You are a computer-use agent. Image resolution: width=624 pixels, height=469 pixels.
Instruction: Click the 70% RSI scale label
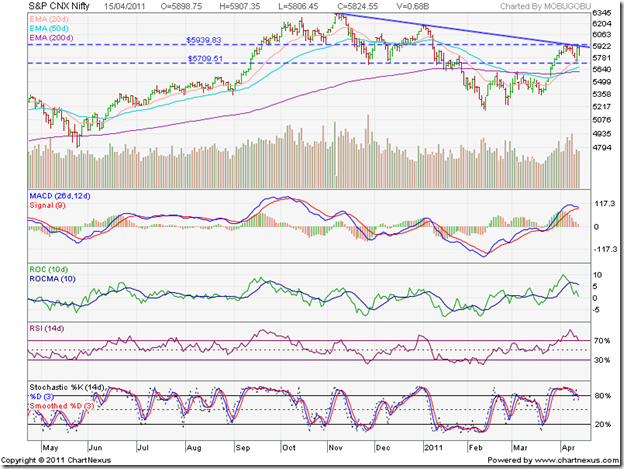602,341
